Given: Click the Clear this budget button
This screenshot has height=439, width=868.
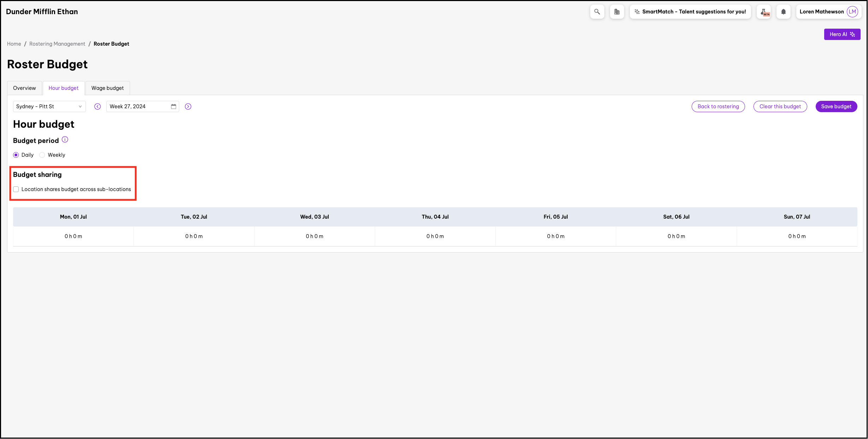Looking at the screenshot, I should tap(780, 106).
